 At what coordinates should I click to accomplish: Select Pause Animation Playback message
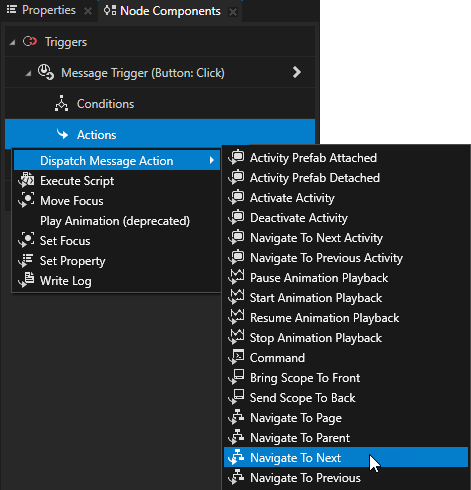346,278
